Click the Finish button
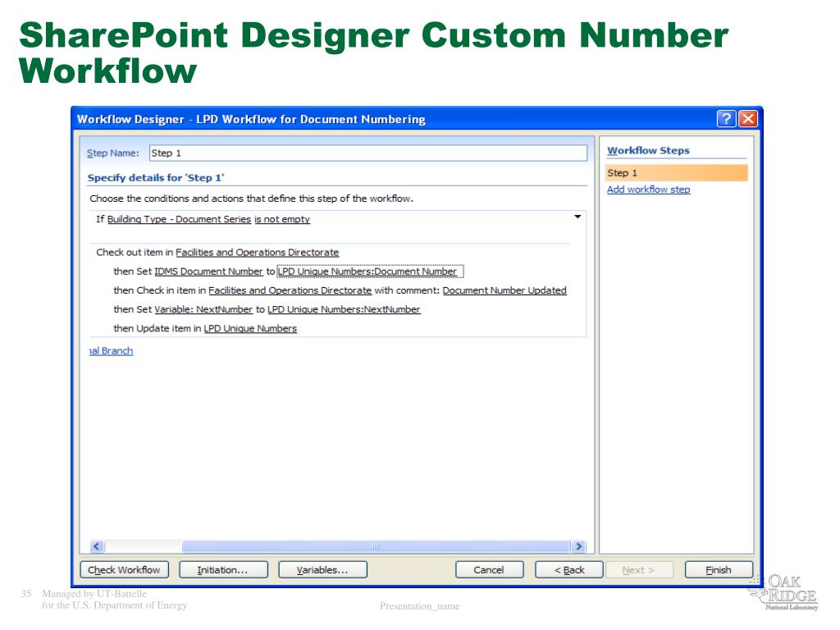Image resolution: width=840 pixels, height=630 pixels. click(719, 570)
